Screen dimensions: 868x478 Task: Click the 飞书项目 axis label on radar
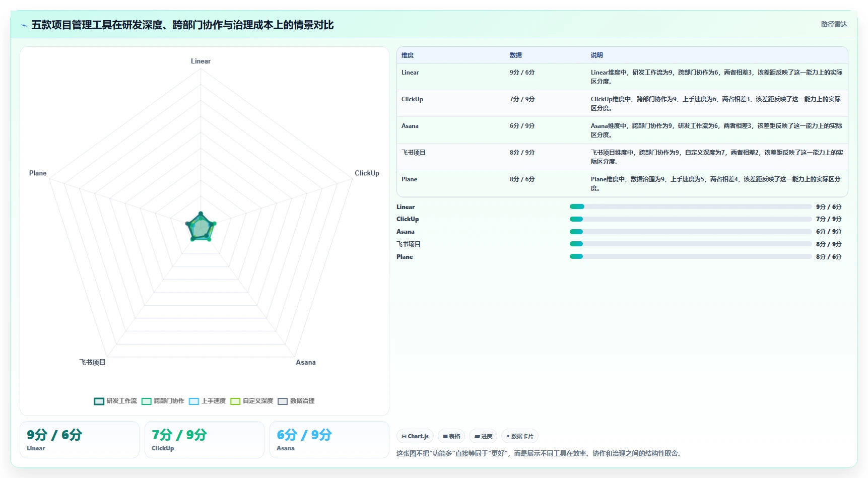(x=92, y=362)
